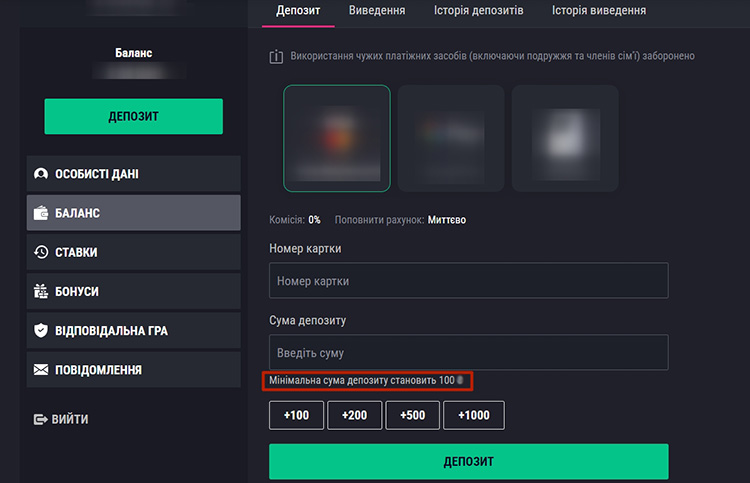The width and height of the screenshot is (750, 483).
Task: Click the info icon near payment warning
Action: click(x=276, y=57)
